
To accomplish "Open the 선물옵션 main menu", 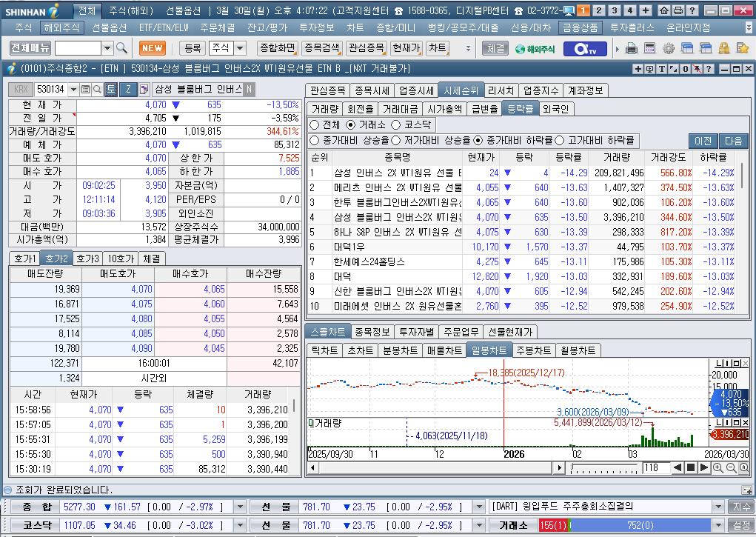I will click(109, 28).
